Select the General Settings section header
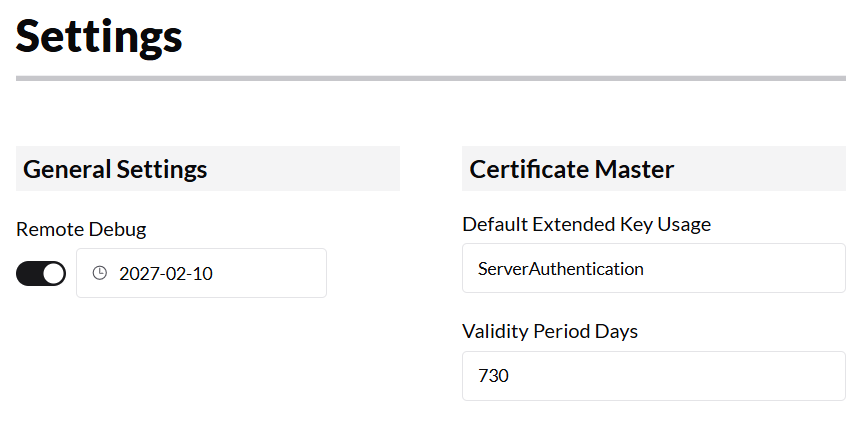Screen dimensions: 863x428 (x=115, y=169)
